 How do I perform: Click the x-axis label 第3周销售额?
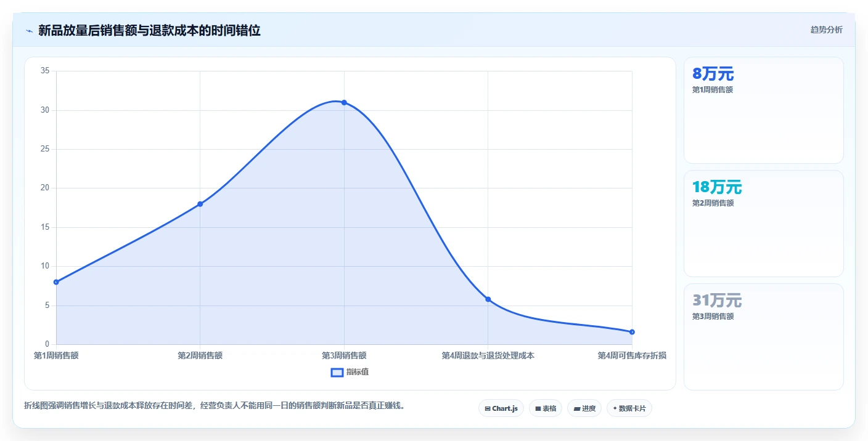[344, 355]
